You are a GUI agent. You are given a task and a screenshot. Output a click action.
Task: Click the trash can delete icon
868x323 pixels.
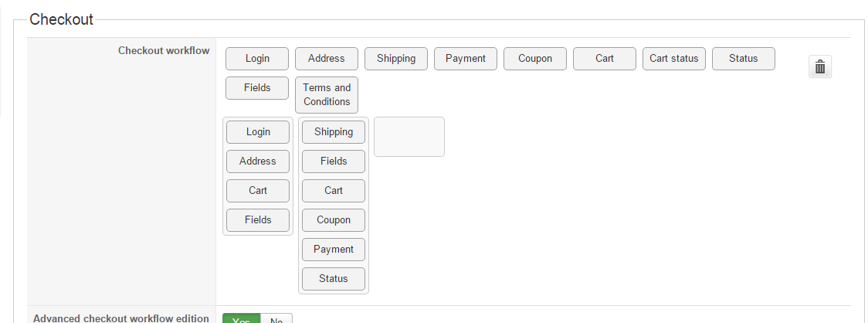[x=820, y=67]
